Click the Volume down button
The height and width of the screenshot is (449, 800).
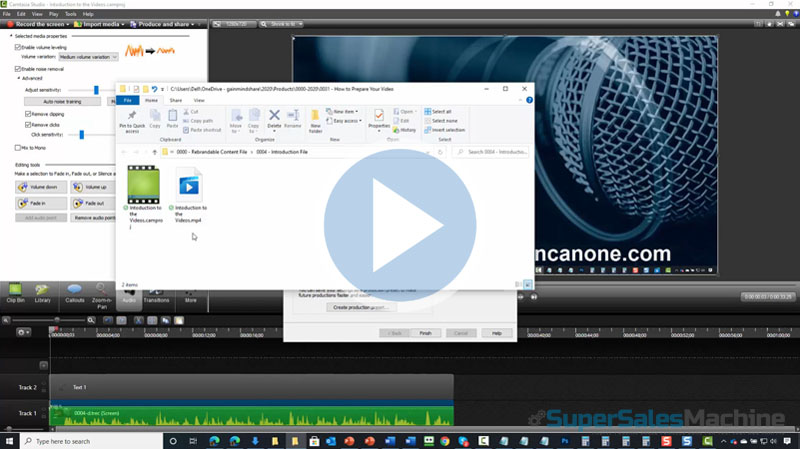click(42, 187)
